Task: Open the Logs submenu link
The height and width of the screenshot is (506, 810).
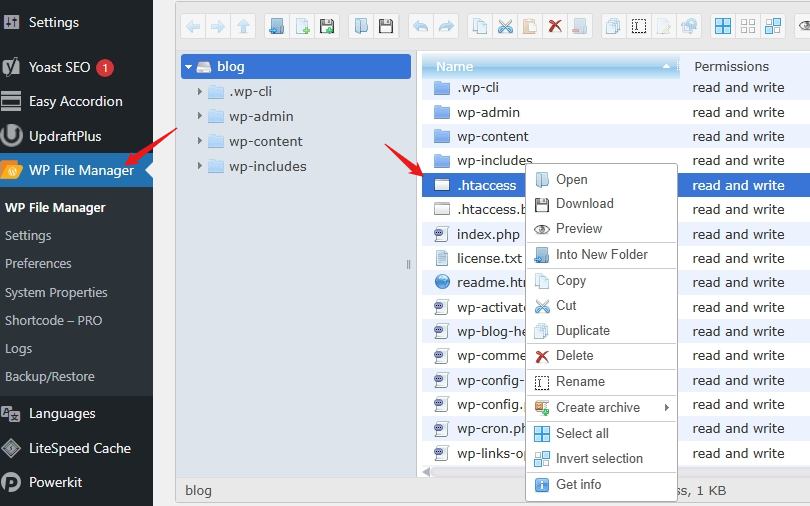Action: click(x=19, y=349)
